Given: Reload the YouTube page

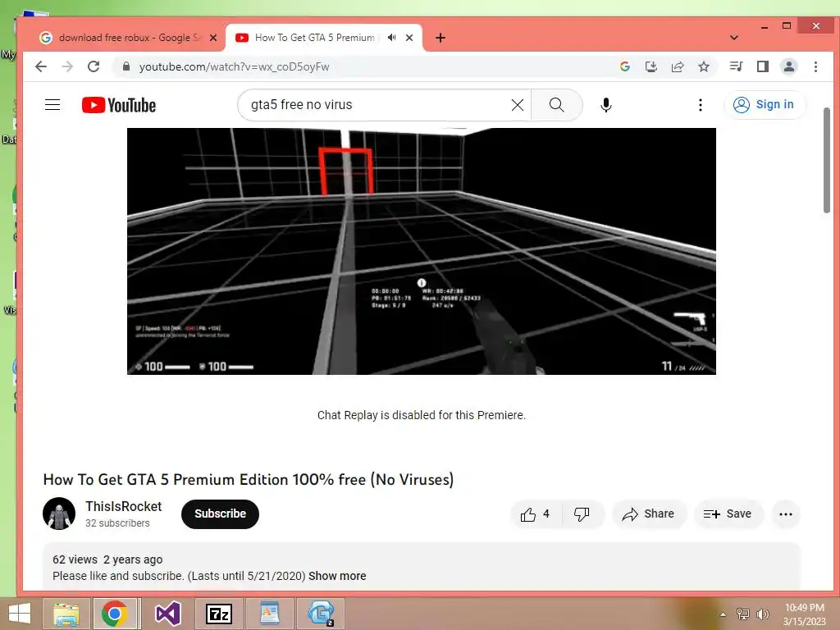Looking at the screenshot, I should click(94, 66).
